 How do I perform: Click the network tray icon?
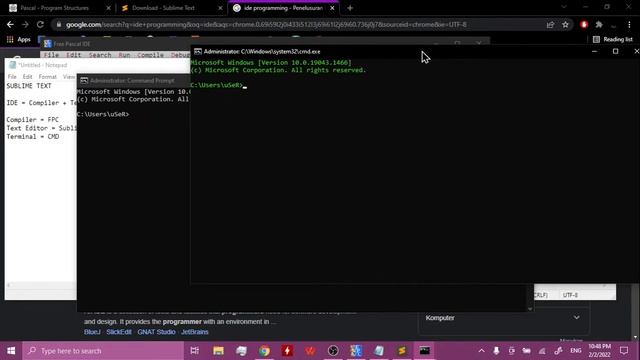click(x=542, y=351)
